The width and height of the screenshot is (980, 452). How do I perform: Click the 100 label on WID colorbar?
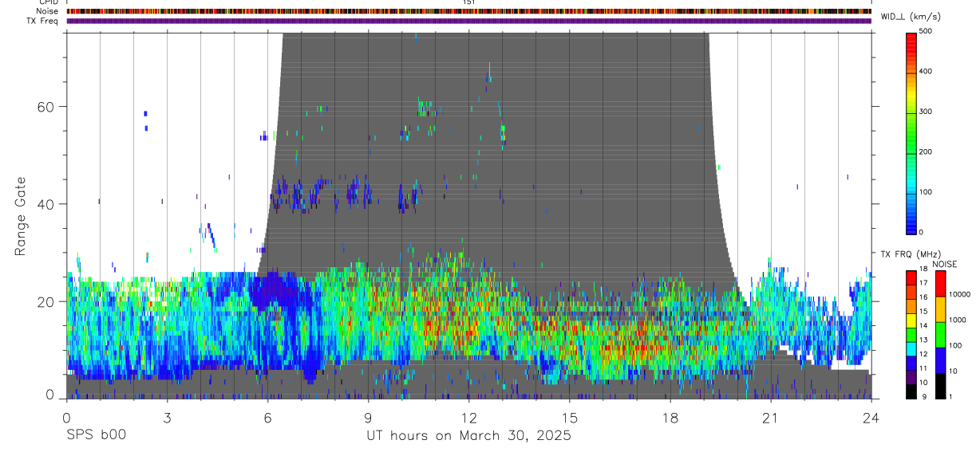[x=926, y=191]
